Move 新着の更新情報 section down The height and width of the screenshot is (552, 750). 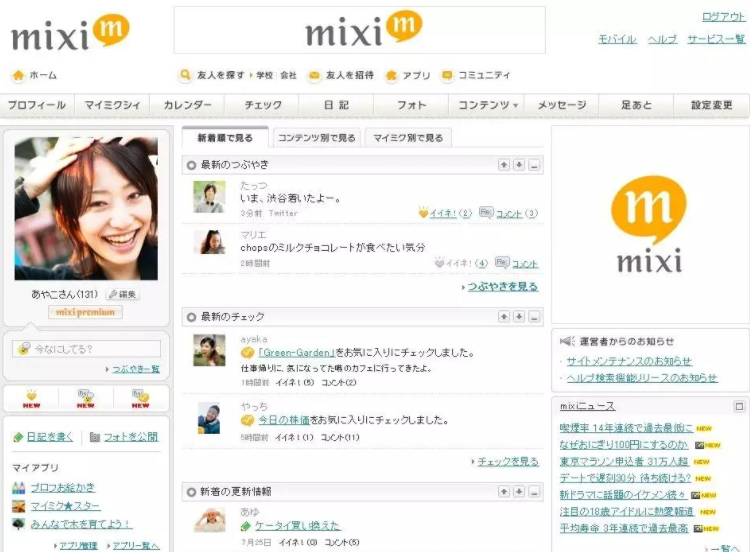519,492
